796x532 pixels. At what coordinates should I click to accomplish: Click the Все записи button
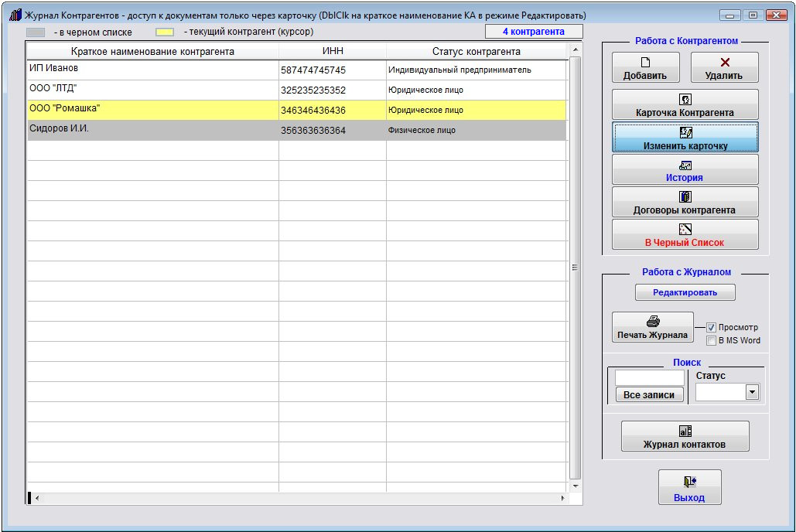coord(649,394)
